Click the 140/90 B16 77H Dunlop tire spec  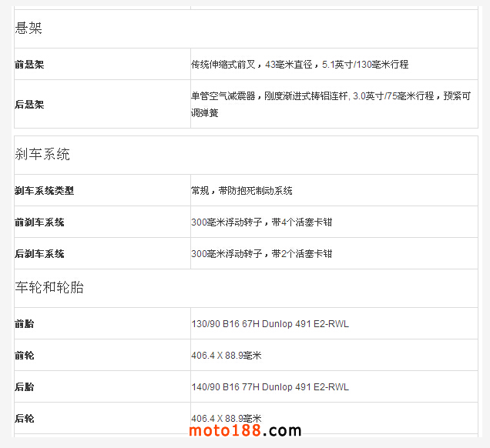(270, 387)
